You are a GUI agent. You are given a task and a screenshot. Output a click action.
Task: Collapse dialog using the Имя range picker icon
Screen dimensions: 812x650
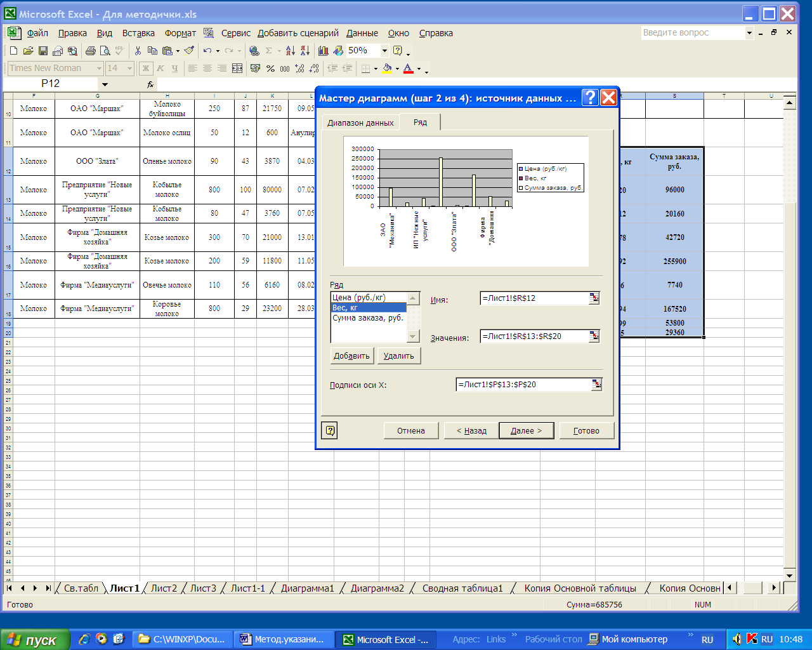[x=594, y=298]
